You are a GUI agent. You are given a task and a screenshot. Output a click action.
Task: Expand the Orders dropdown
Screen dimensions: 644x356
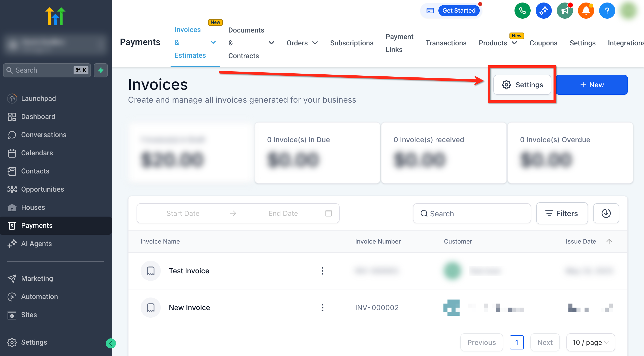coord(315,43)
